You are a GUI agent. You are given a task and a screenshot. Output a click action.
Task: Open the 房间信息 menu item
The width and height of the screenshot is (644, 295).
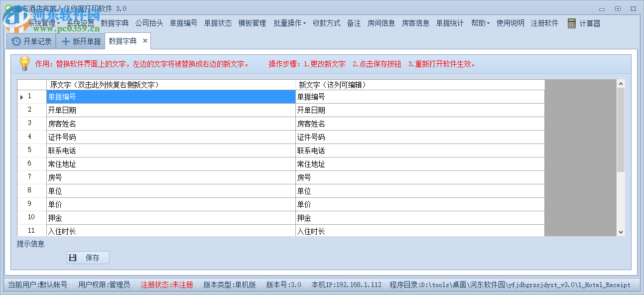[381, 23]
